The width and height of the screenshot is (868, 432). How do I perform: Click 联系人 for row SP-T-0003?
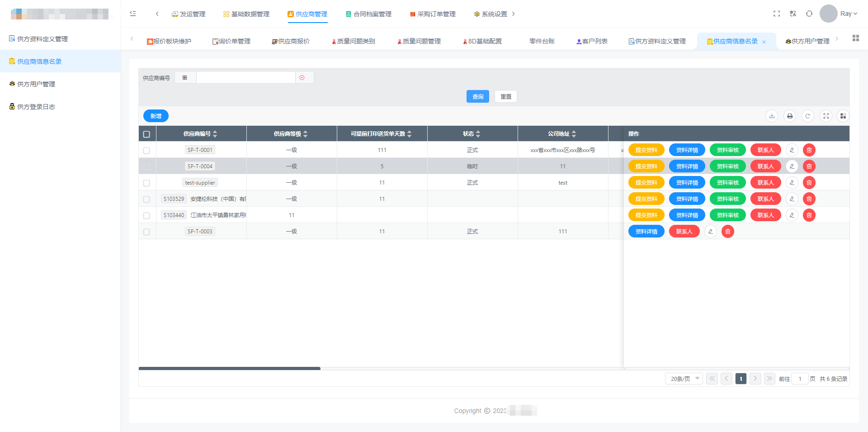click(684, 232)
